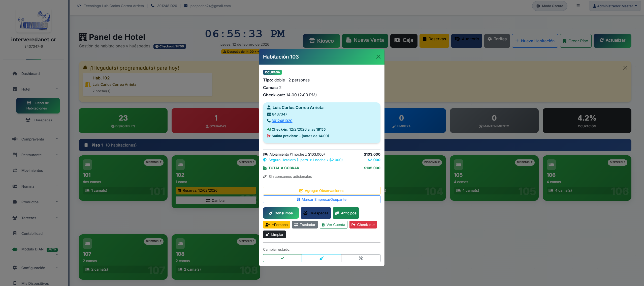Click Trasladar transfer arrows button

pyautogui.click(x=305, y=225)
